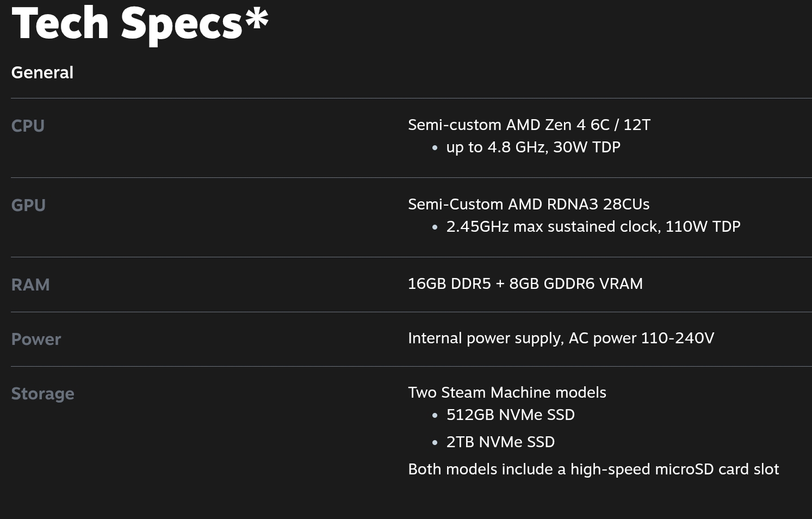Click the bullet dot before 2TB NVMe SSD

point(435,443)
